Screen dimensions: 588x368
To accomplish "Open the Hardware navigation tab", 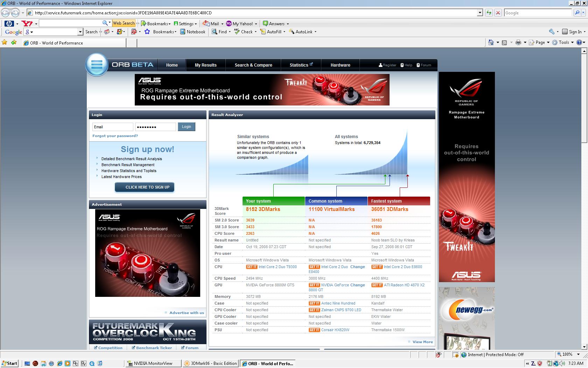I will click(340, 65).
